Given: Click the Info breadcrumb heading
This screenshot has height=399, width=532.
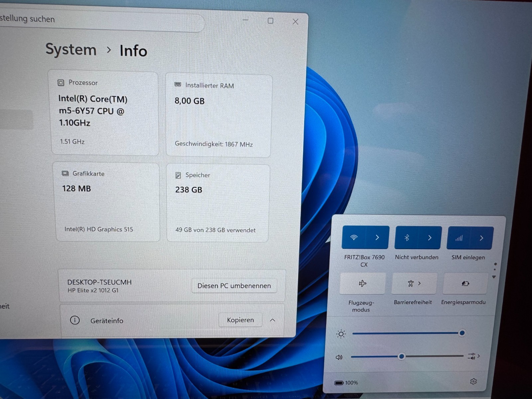Looking at the screenshot, I should click(x=133, y=51).
